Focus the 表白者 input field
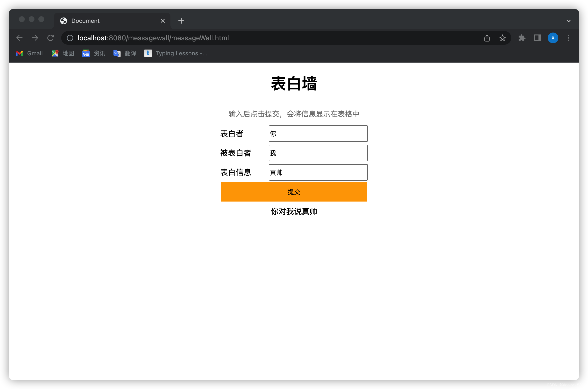The image size is (588, 389). 318,134
